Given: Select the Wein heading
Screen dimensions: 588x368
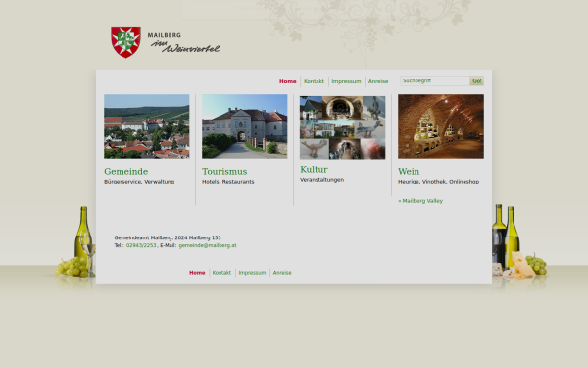Looking at the screenshot, I should tap(409, 171).
